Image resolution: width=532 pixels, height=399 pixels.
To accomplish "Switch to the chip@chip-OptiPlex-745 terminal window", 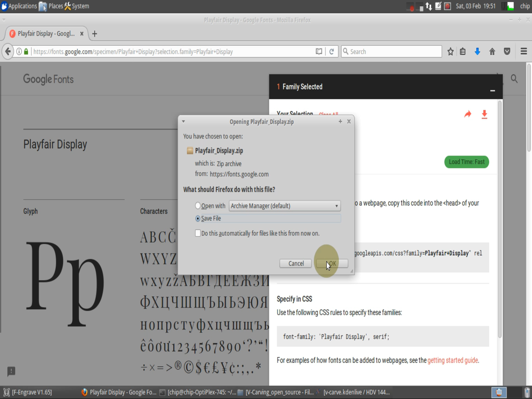I will tap(198, 392).
